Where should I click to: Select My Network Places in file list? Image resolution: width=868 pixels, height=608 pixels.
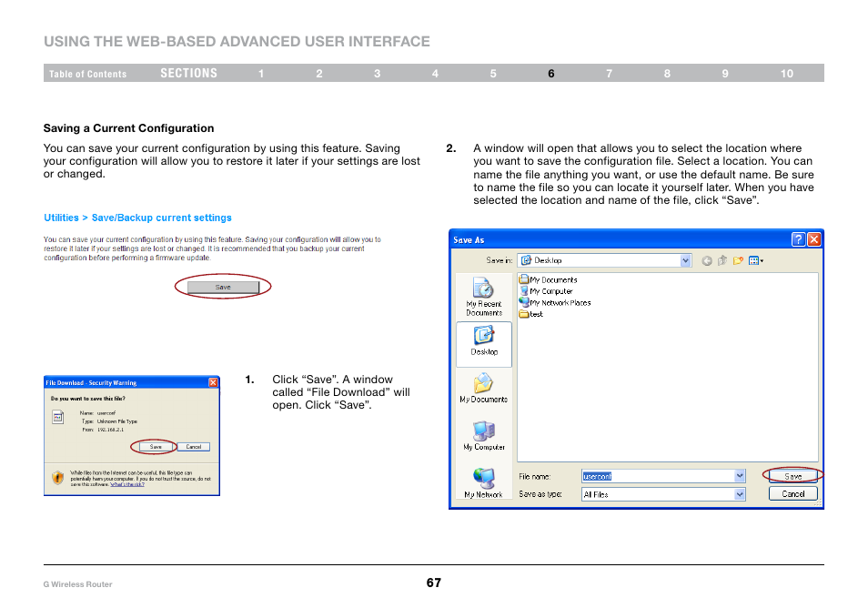(x=555, y=303)
